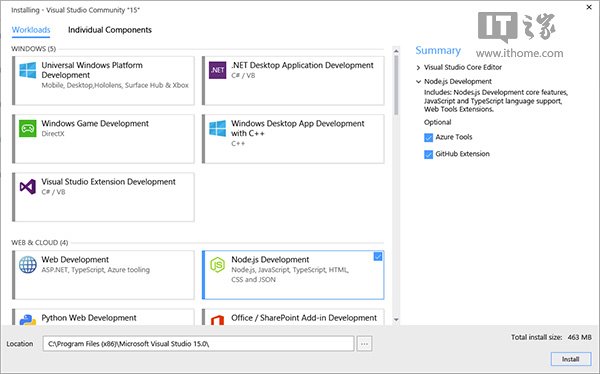Select Windows Desktop App Development with C++
This screenshot has height=374, width=600.
(x=293, y=139)
